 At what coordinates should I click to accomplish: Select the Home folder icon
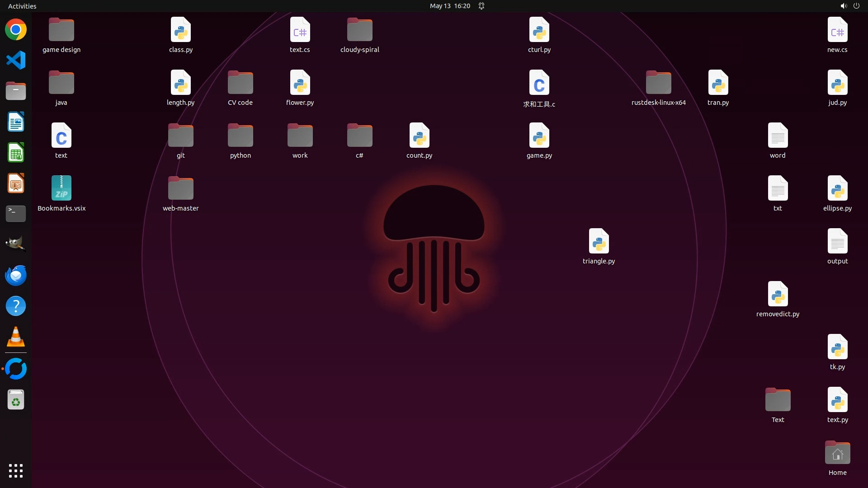pos(837,453)
